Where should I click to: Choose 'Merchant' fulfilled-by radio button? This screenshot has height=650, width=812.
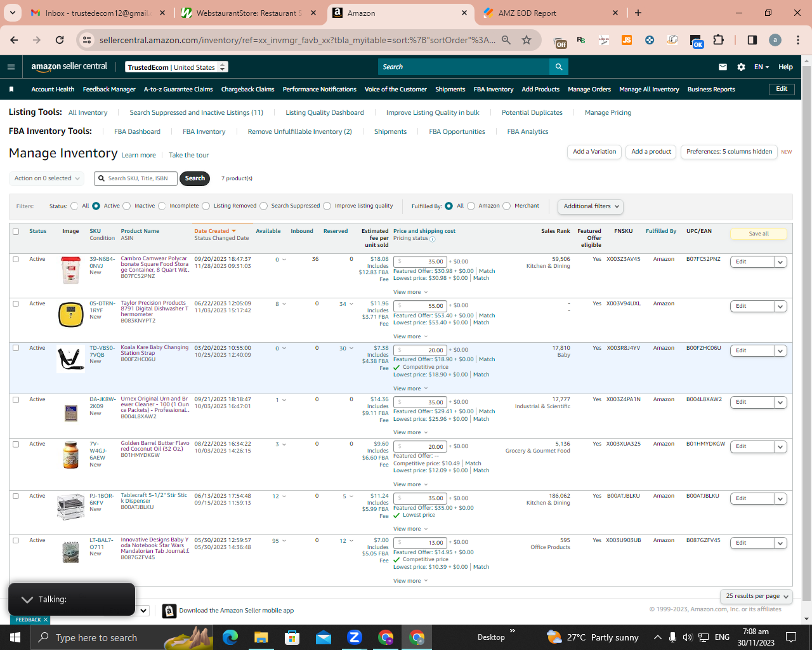506,206
